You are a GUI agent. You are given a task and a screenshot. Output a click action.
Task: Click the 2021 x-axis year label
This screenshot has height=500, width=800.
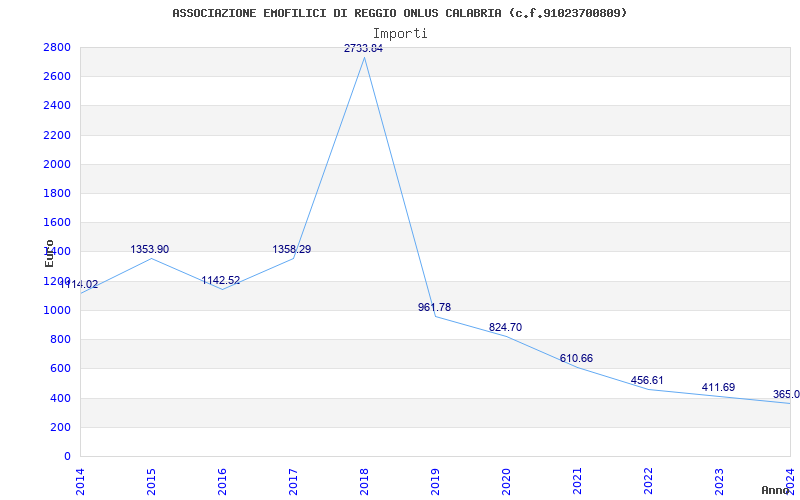577,482
